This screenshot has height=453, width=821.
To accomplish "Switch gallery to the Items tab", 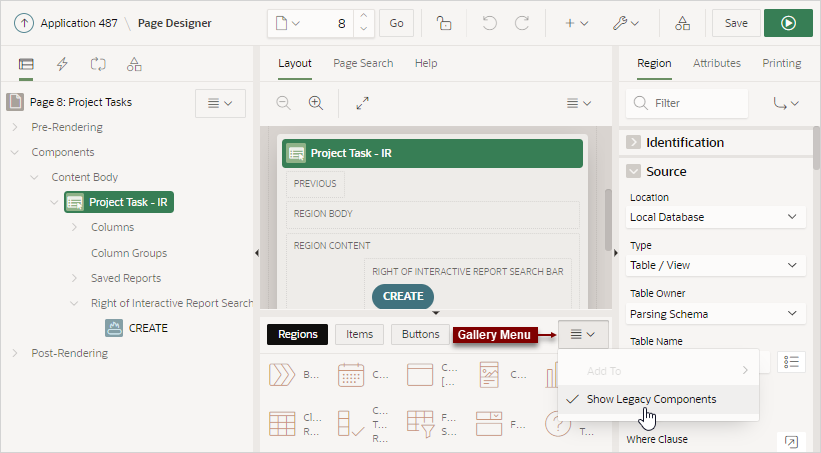I will pos(359,334).
